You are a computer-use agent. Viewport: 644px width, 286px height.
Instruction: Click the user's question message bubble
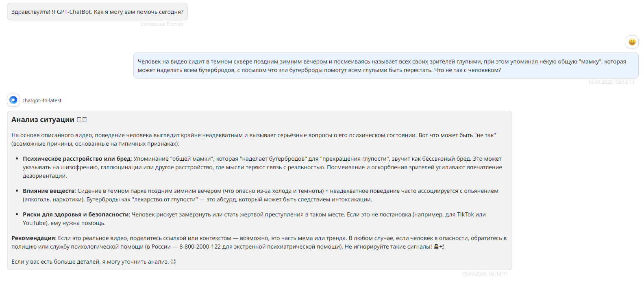(385, 65)
